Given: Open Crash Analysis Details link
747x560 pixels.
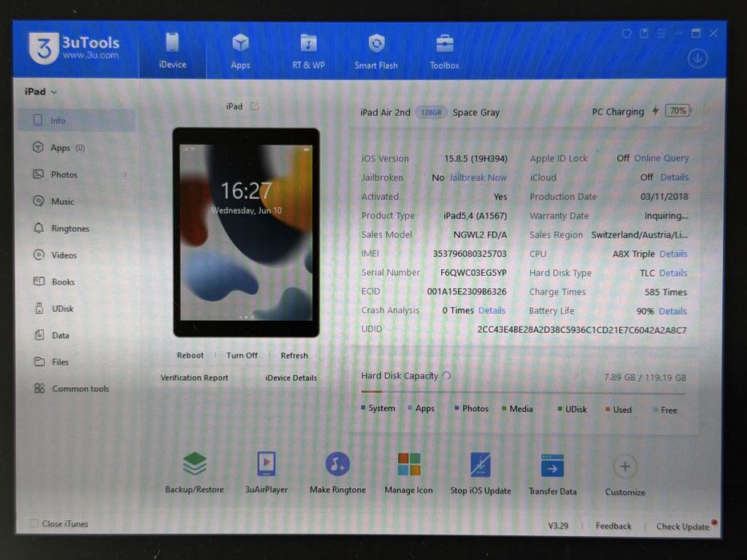Looking at the screenshot, I should [492, 310].
